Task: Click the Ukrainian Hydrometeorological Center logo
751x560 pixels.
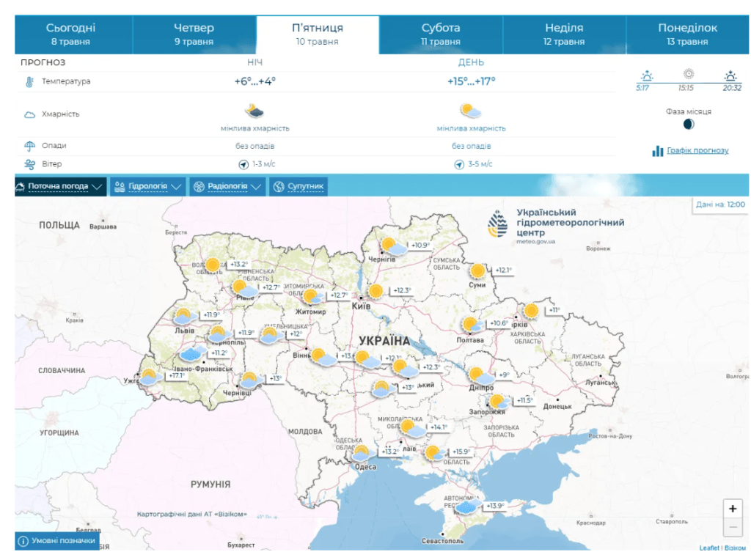Action: pos(556,226)
